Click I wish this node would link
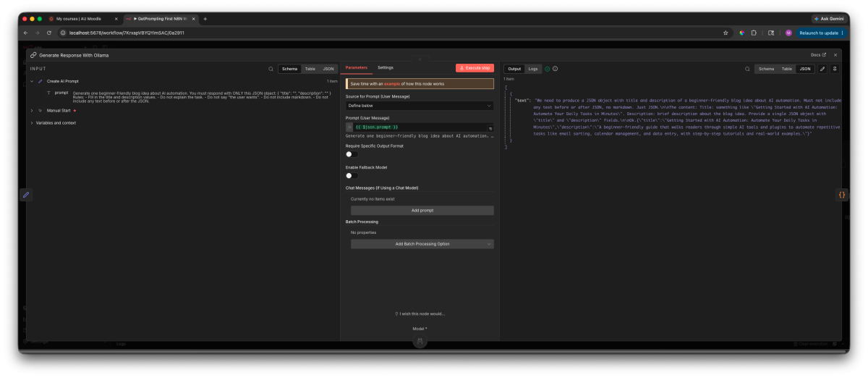Viewport: 868px width, 378px height. tap(420, 314)
